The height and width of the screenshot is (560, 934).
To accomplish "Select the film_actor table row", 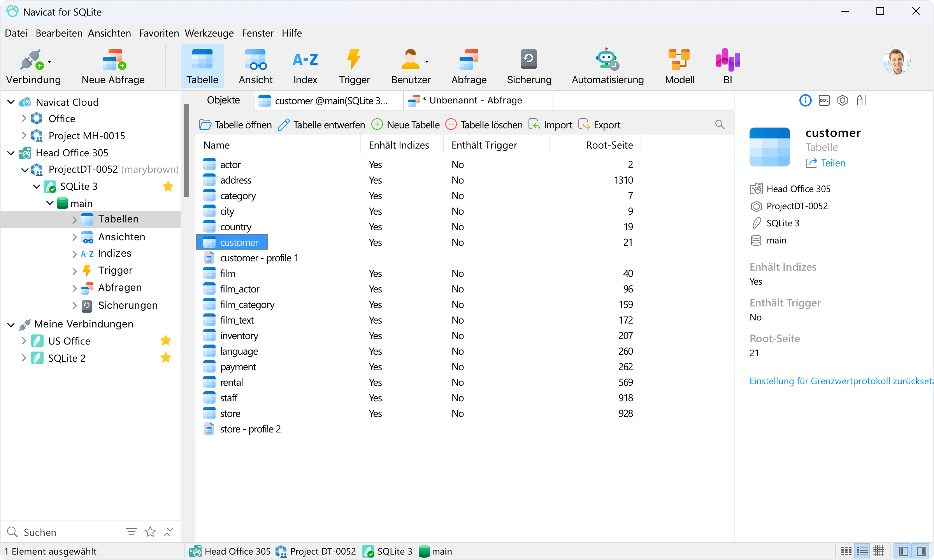I will pyautogui.click(x=418, y=289).
